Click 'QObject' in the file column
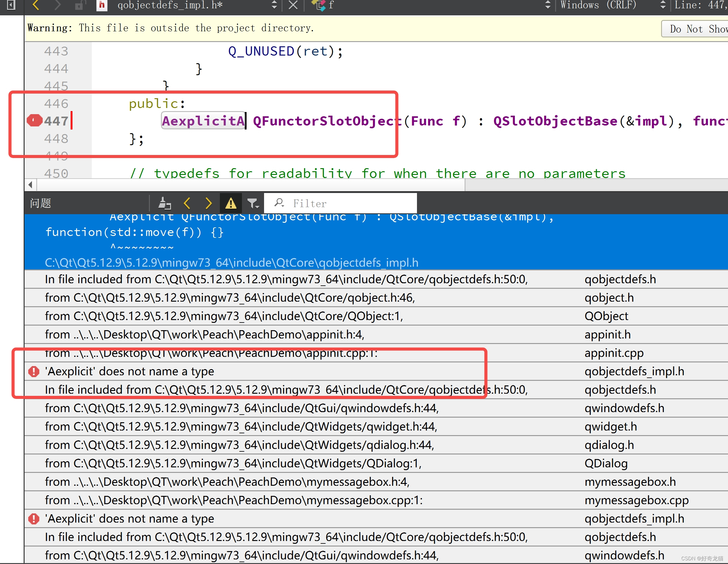 pos(606,316)
